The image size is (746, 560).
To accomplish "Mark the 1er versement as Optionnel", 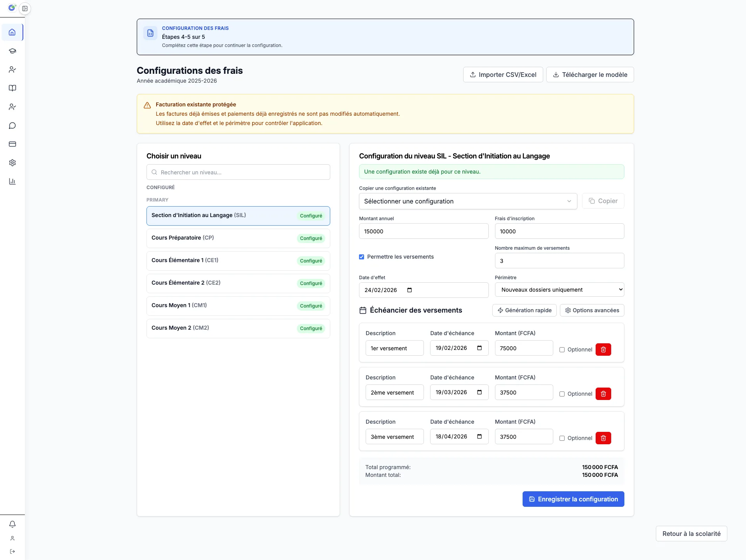I will click(562, 350).
